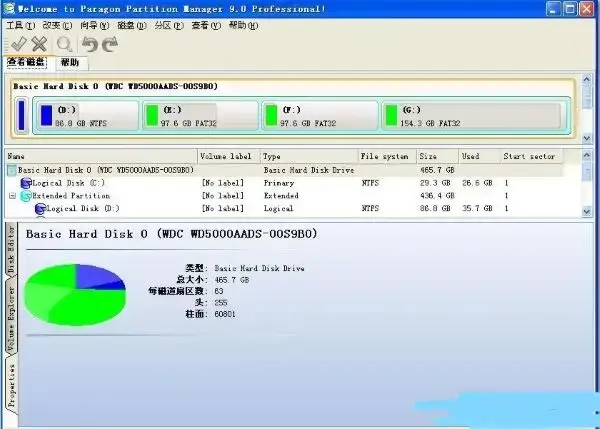
Task: Open the Properties vertical tab
Action: point(11,387)
